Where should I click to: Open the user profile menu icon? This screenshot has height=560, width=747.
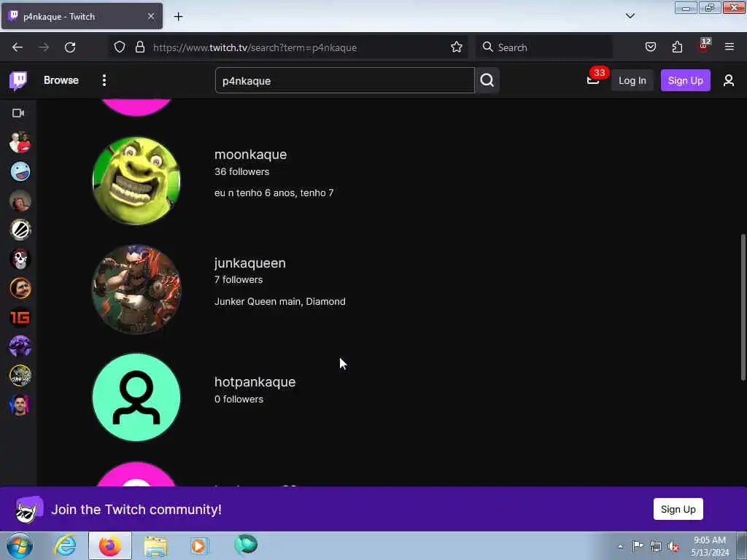coord(729,80)
